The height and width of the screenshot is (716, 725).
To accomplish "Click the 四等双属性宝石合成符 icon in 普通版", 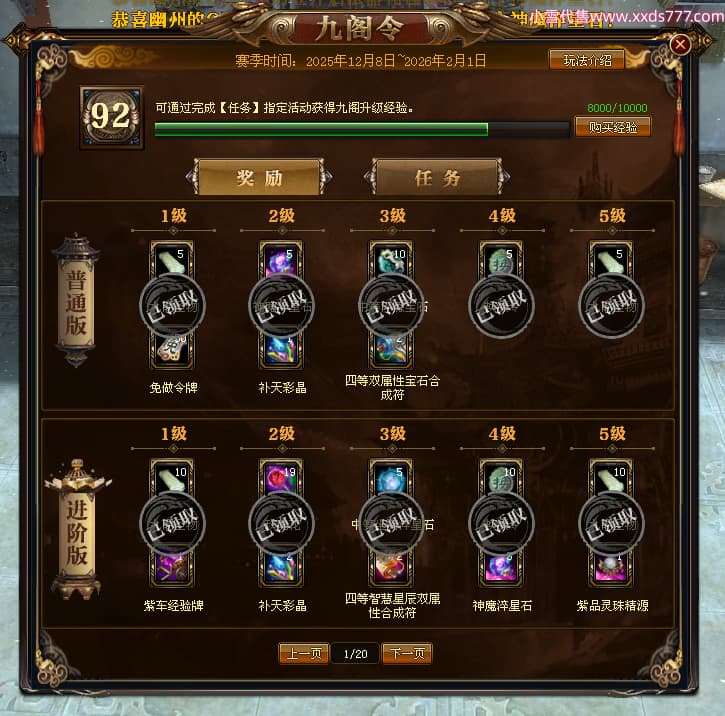I will coord(391,349).
